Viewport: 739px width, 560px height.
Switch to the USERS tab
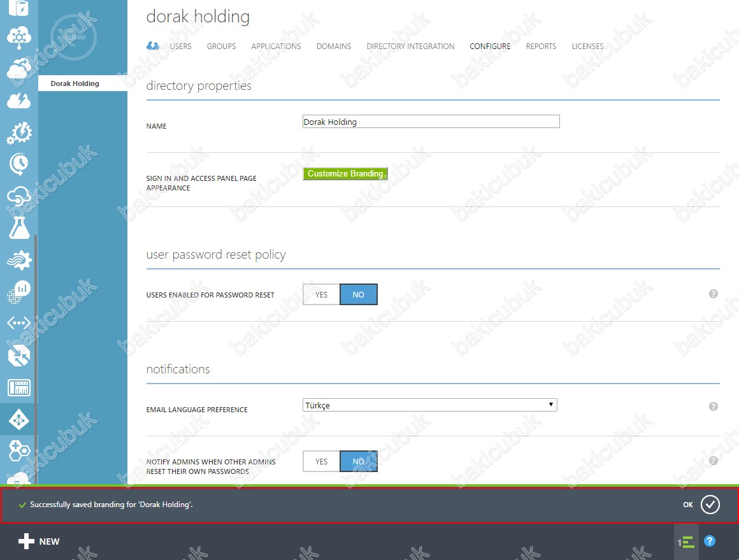180,47
